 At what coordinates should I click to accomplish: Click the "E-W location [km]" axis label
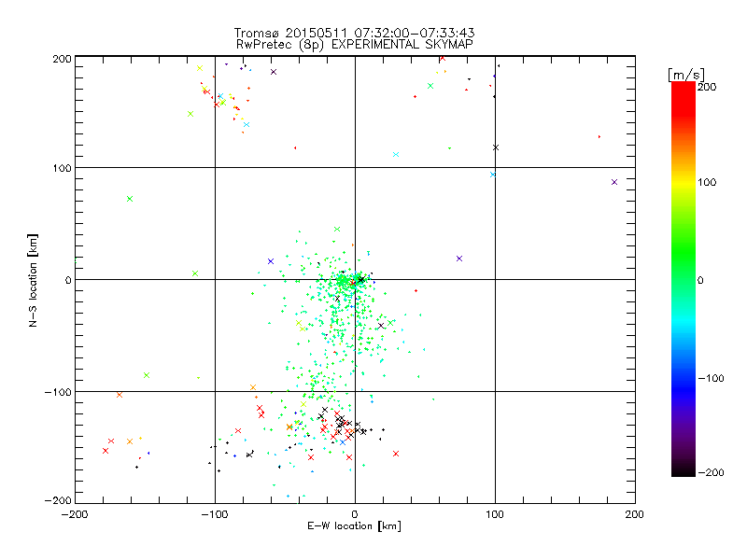(x=354, y=526)
